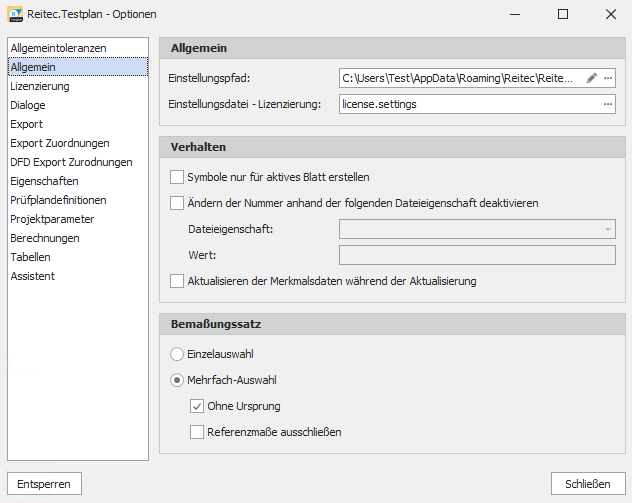Click ellipsis button for license.settings file
Image resolution: width=632 pixels, height=503 pixels.
[x=607, y=104]
